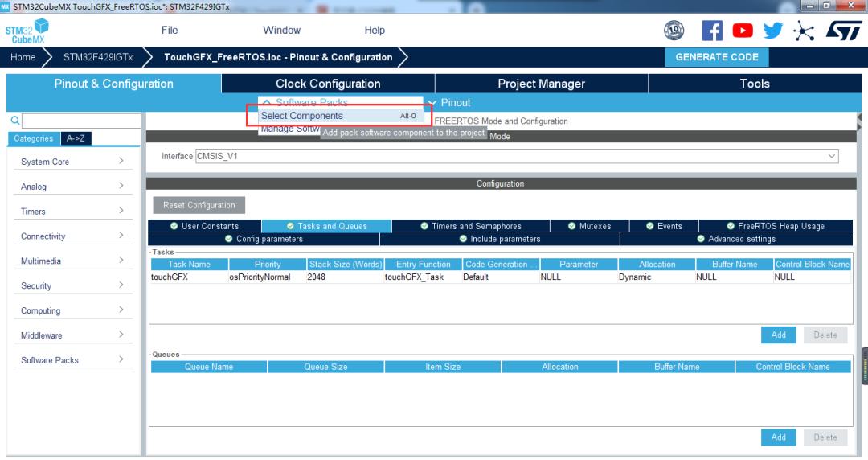Click Queue Name column header

pos(209,367)
